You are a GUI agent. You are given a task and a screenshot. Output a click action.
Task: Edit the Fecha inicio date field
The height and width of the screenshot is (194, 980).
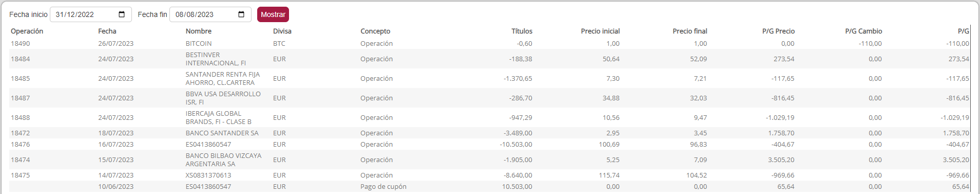coord(91,14)
